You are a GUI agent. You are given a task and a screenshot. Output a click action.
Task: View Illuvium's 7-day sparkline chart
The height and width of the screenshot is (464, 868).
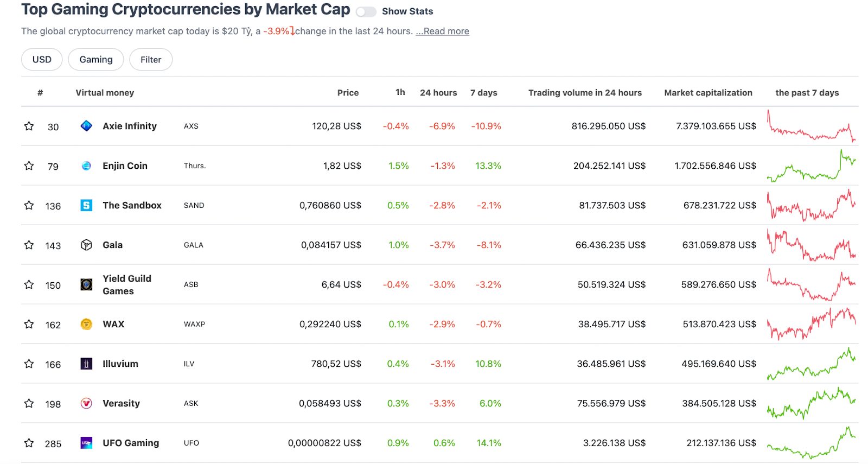coord(811,364)
